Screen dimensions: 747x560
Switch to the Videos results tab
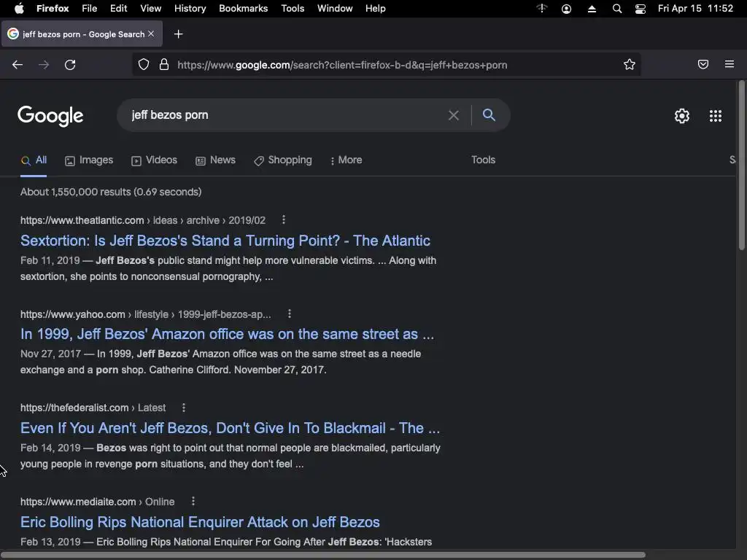point(155,160)
